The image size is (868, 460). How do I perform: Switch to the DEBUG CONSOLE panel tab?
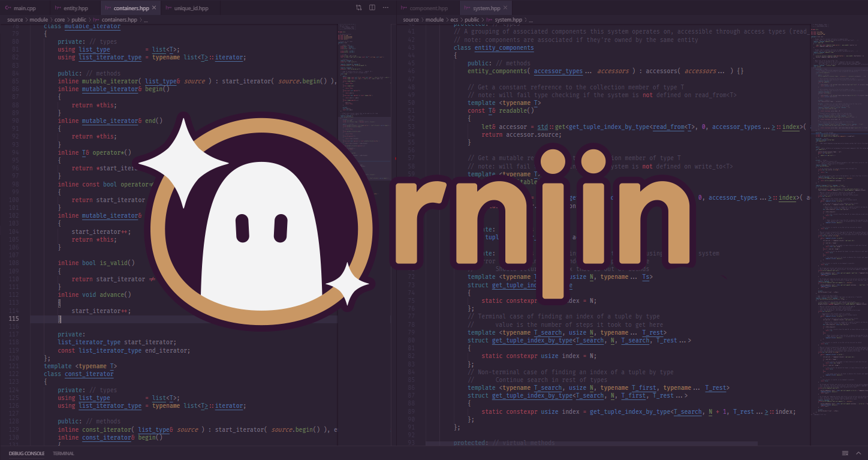(x=26, y=453)
